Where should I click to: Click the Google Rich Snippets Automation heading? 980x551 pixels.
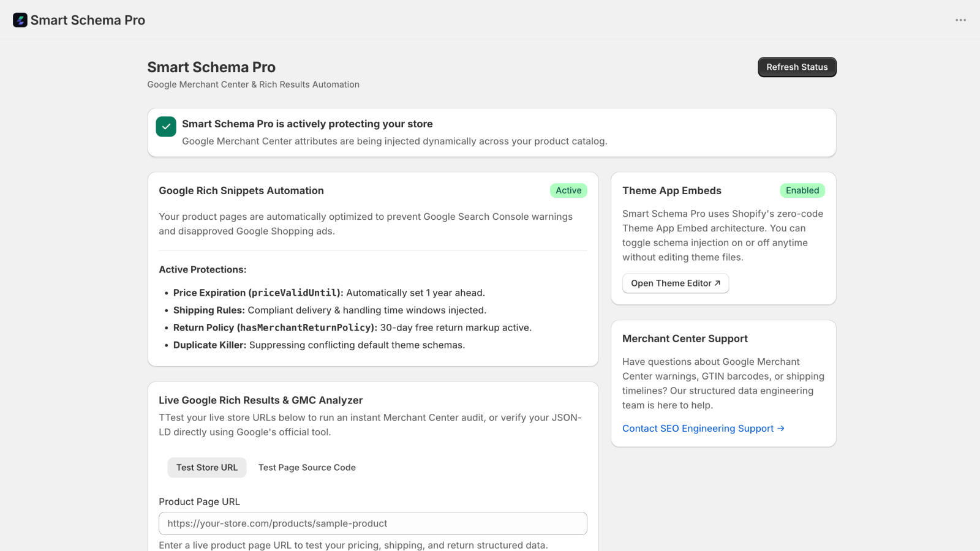241,190
